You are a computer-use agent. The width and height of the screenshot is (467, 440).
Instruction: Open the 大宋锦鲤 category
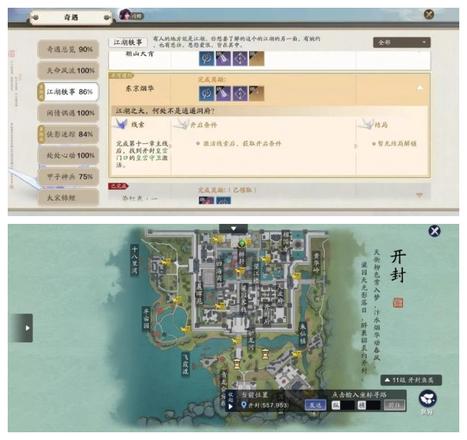(x=69, y=198)
